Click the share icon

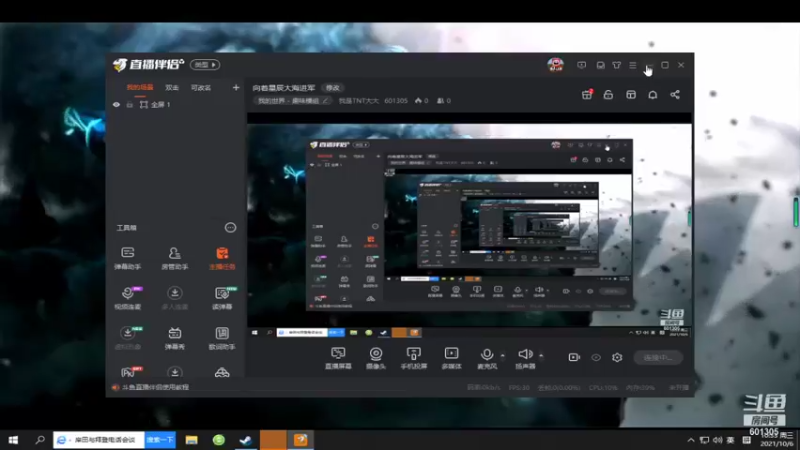(x=674, y=94)
